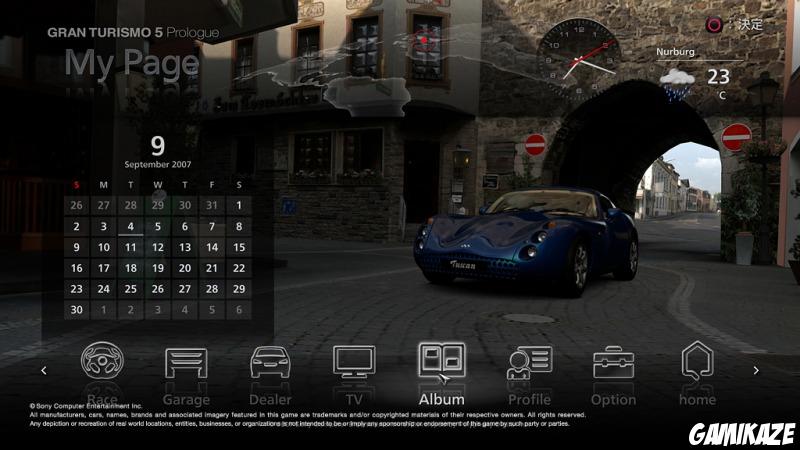Click the Dealer menu label
The width and height of the screenshot is (800, 450).
(x=270, y=399)
